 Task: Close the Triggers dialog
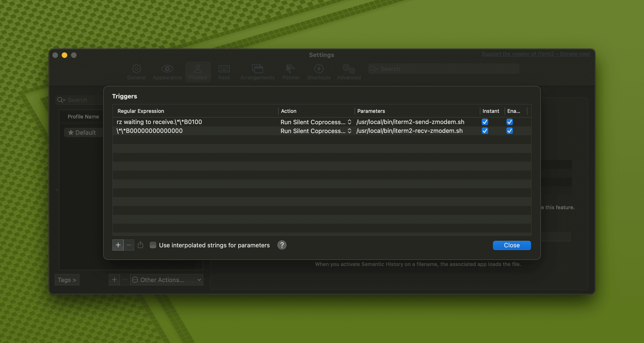point(512,245)
